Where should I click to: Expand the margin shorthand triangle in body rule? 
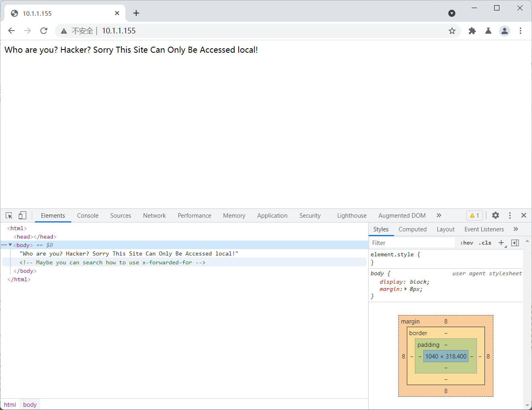point(406,289)
